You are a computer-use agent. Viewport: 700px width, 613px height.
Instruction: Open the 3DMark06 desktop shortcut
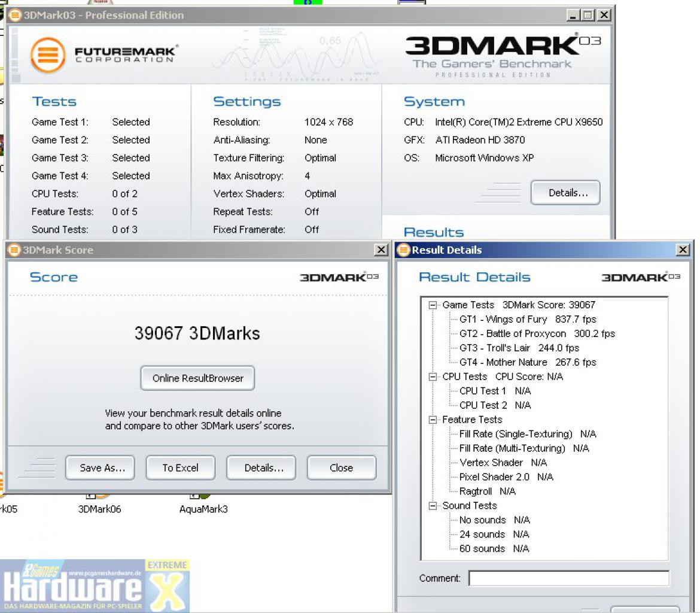99,509
